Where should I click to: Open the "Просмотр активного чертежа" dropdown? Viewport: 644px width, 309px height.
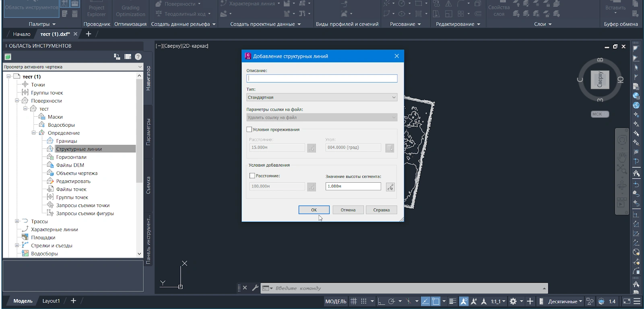73,67
